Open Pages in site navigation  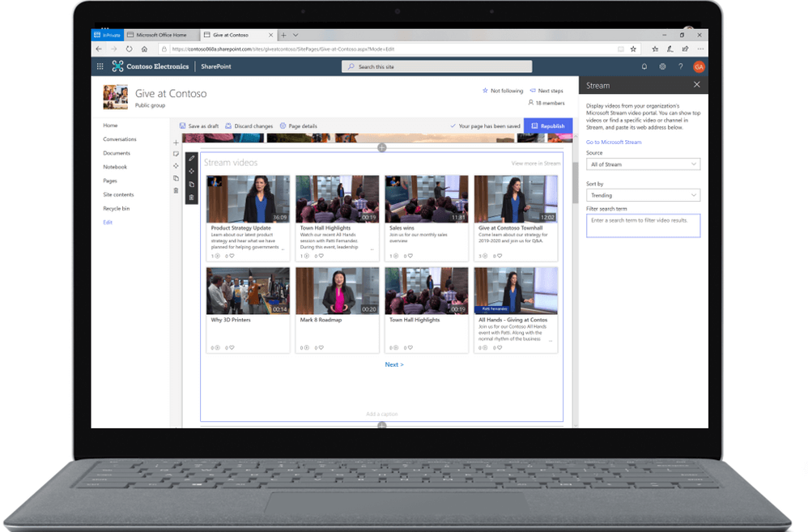[110, 181]
